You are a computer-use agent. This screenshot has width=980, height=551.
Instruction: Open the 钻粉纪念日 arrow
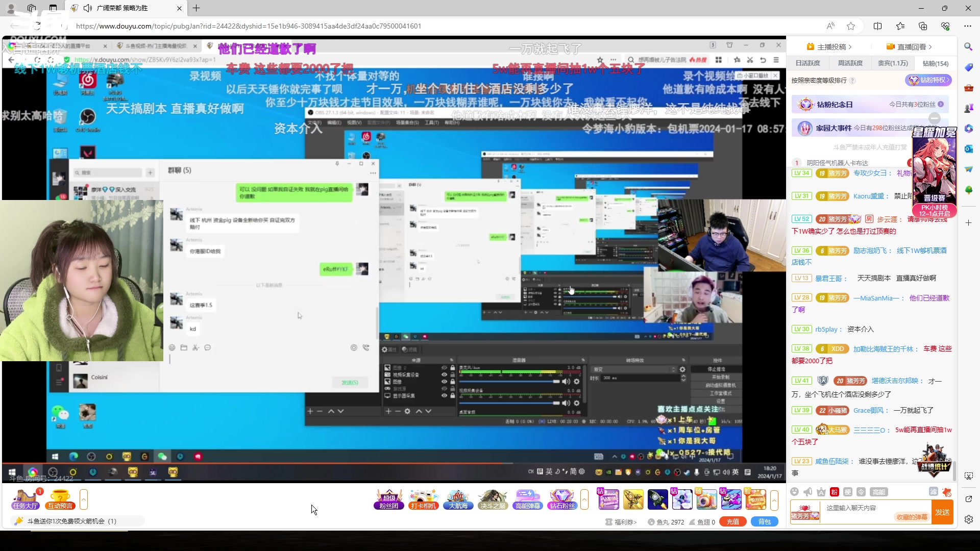coord(941,104)
